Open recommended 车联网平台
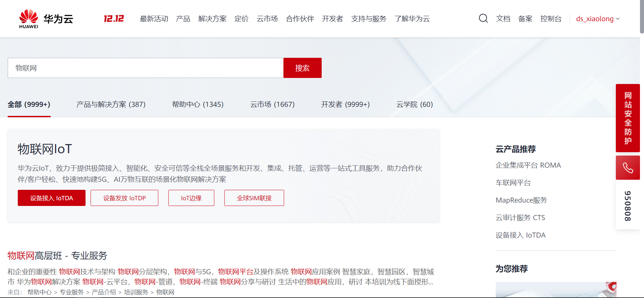This screenshot has height=298, width=644. pyautogui.click(x=513, y=183)
